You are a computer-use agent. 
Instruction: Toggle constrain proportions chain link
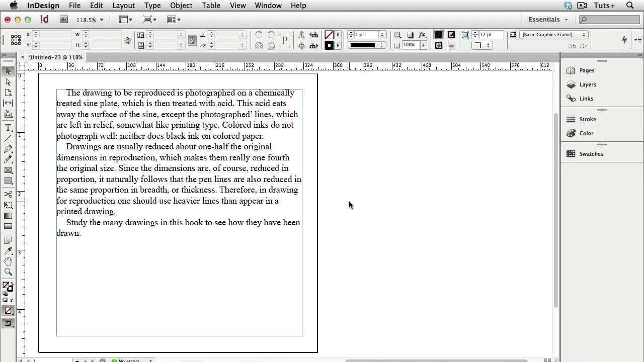pos(192,40)
